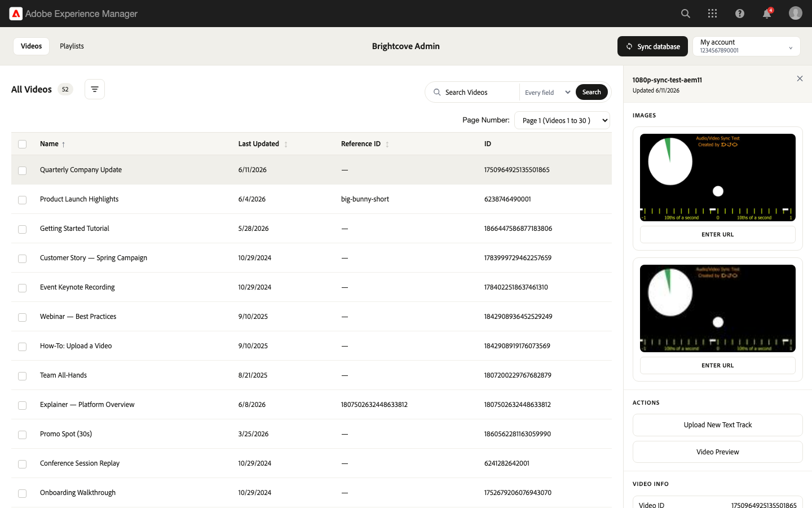The width and height of the screenshot is (812, 508).
Task: Close the video detail side panel
Action: tap(800, 78)
